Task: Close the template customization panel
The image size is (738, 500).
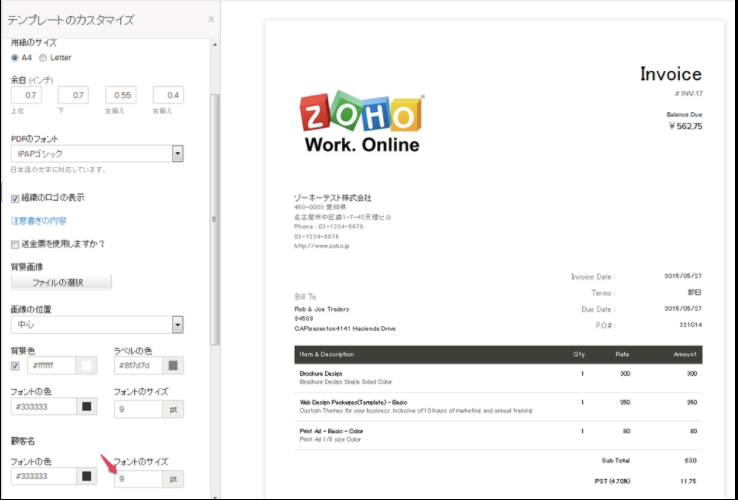Action: (x=211, y=19)
